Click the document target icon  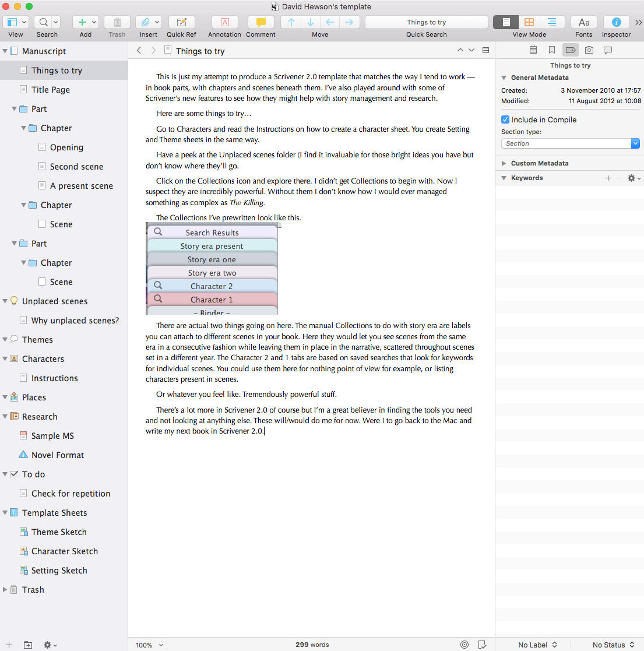(x=464, y=645)
